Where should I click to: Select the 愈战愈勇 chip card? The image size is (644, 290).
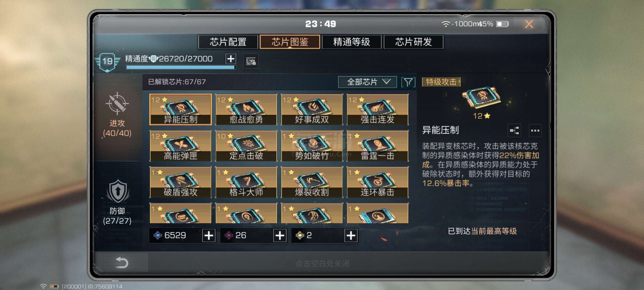[x=246, y=109]
